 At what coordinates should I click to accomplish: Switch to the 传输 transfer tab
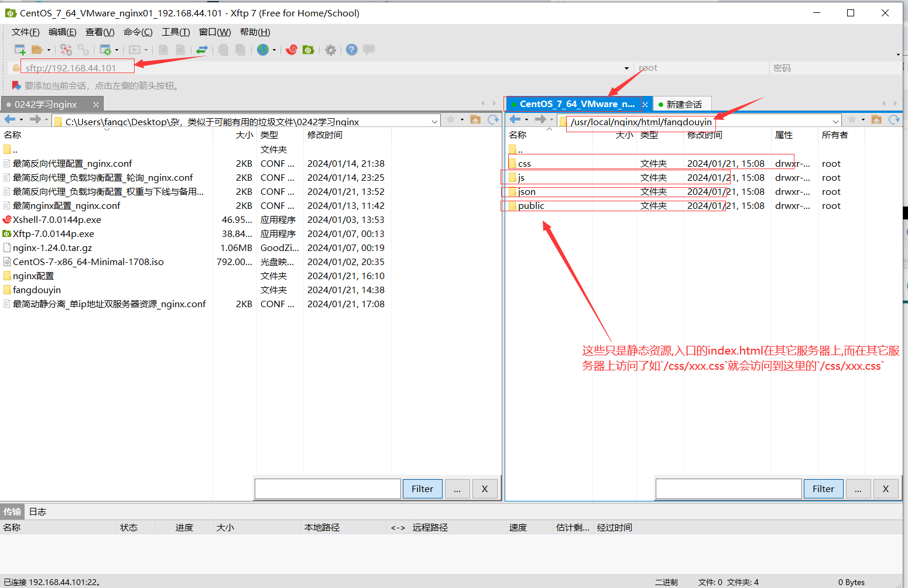pyautogui.click(x=12, y=511)
